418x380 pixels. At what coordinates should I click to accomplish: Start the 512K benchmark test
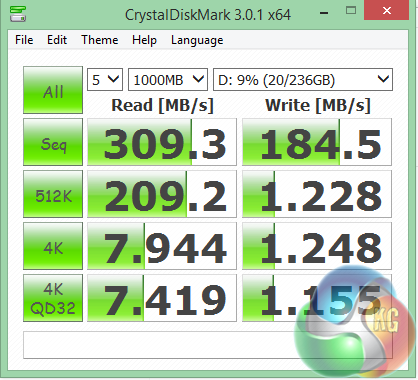(x=53, y=194)
